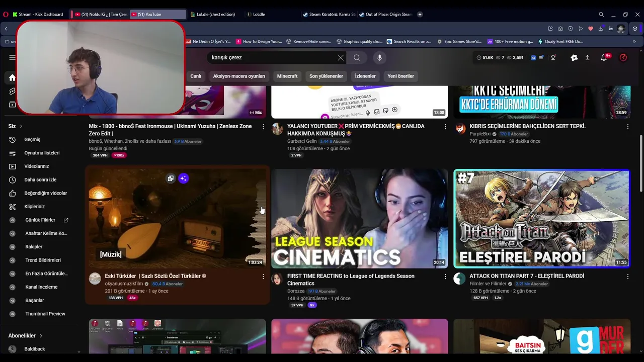Open Shorts from the sidebar
The width and height of the screenshot is (644, 362).
pos(13,91)
